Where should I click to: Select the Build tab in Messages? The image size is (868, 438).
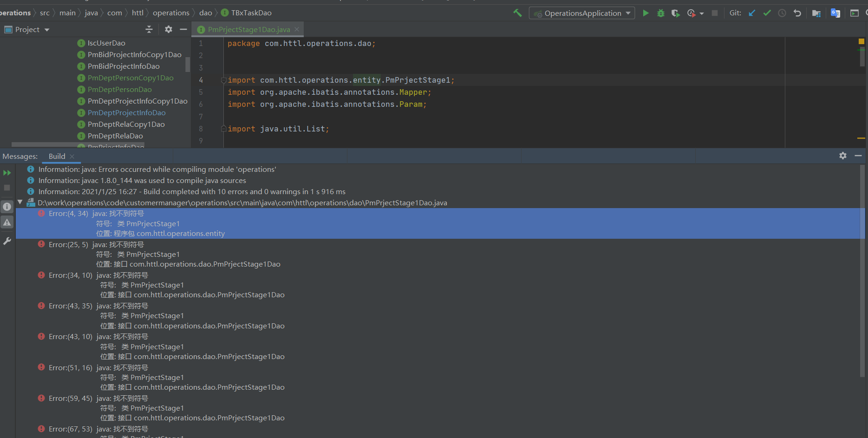click(x=57, y=157)
